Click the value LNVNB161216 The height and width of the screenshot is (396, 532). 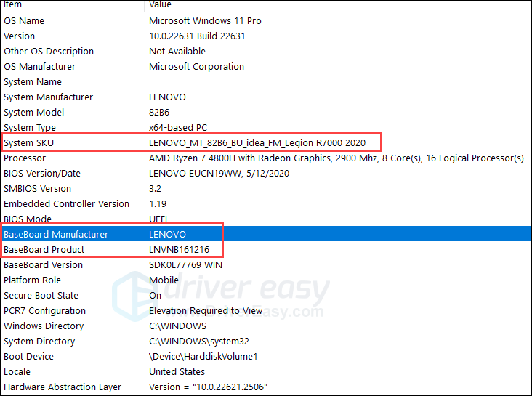coord(179,250)
